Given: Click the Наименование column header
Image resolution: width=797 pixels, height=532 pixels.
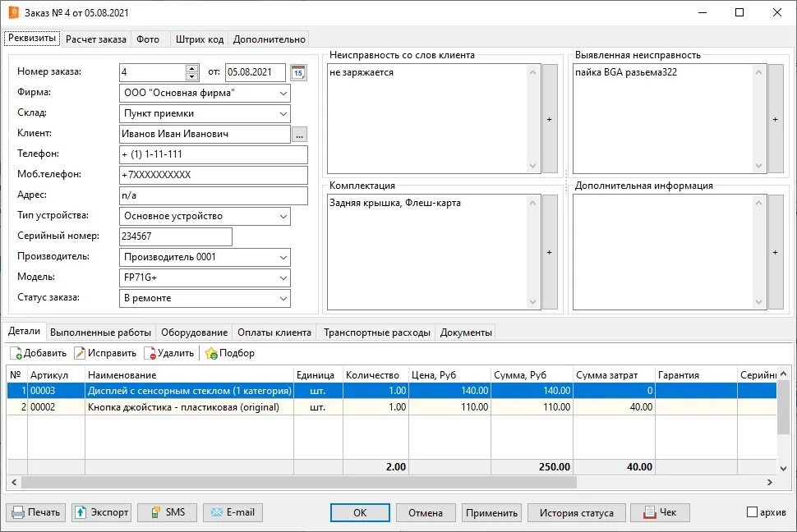Looking at the screenshot, I should [x=189, y=375].
